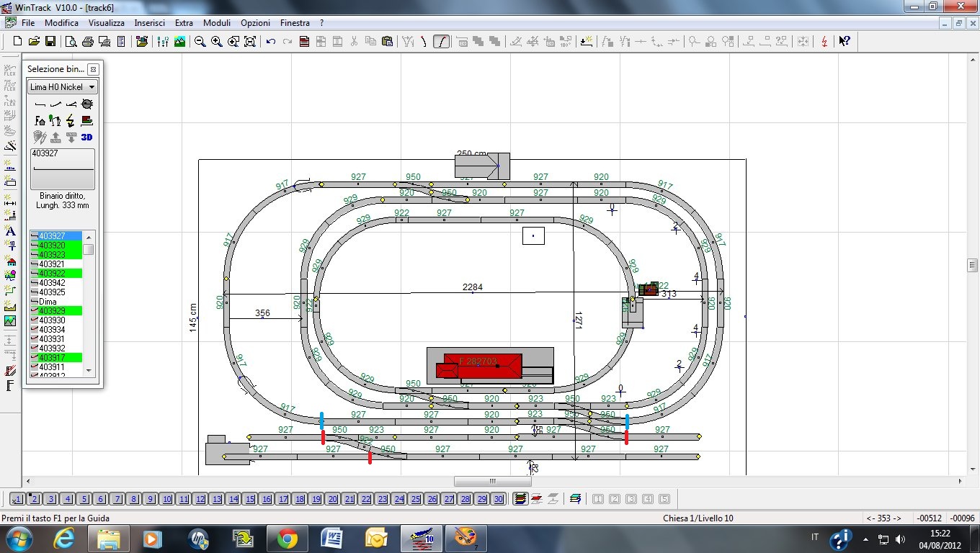Select the curved track type icon
Image resolution: width=980 pixels, height=553 pixels.
coord(55,105)
